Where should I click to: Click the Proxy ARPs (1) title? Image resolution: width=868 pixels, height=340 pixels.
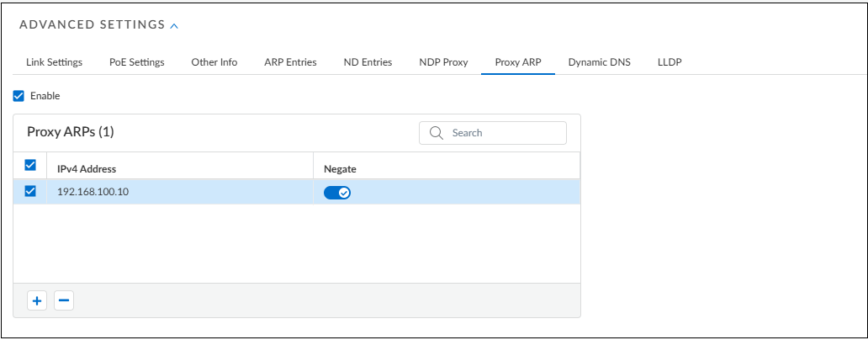(x=71, y=132)
